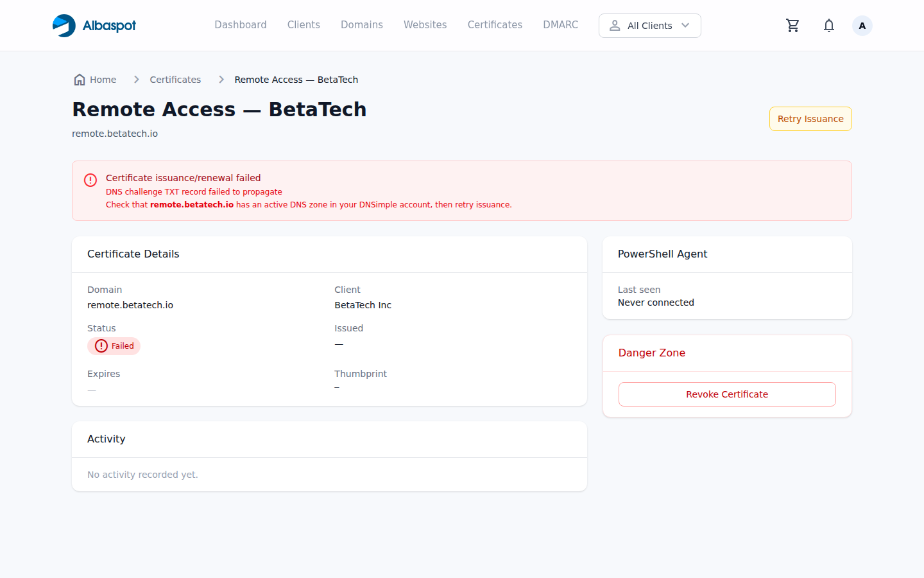Expand the All Clients dropdown
This screenshot has height=578, width=924.
click(x=649, y=26)
